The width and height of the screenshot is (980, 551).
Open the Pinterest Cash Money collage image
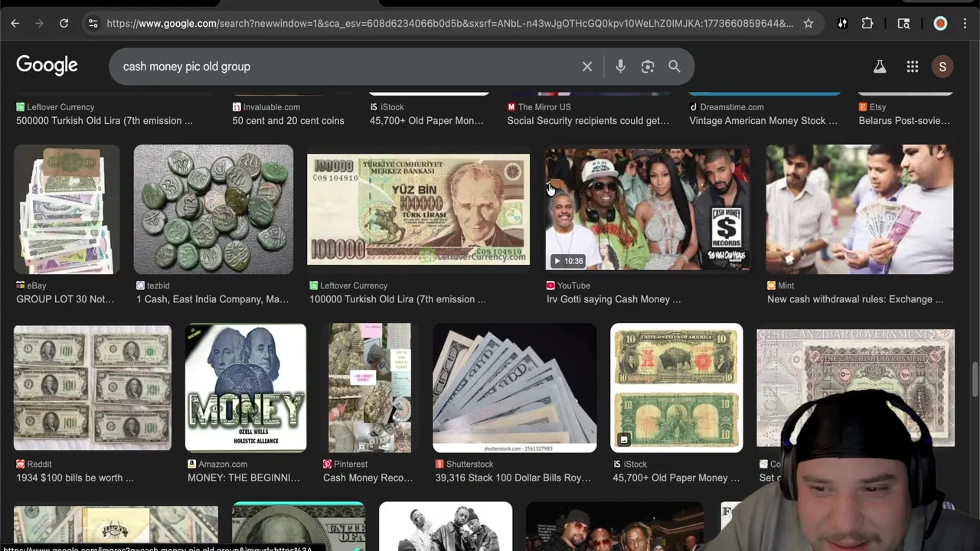[370, 388]
